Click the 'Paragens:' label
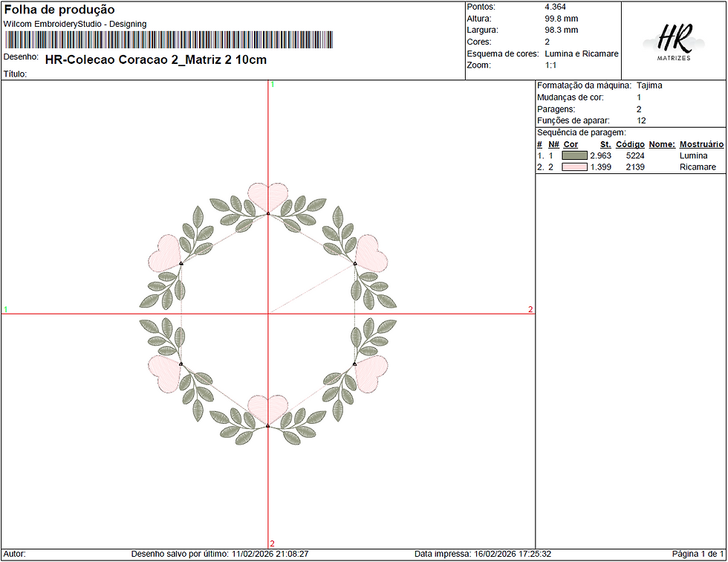 click(556, 109)
